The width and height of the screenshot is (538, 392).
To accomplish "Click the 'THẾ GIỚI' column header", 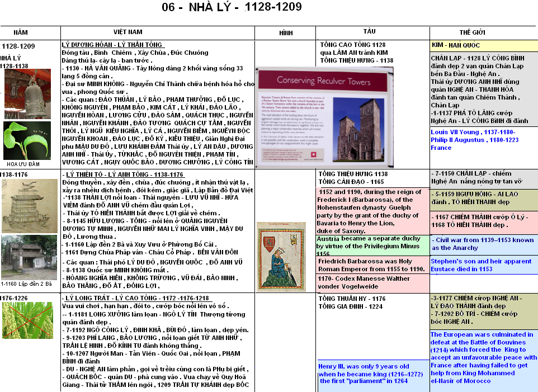I will click(x=473, y=32).
